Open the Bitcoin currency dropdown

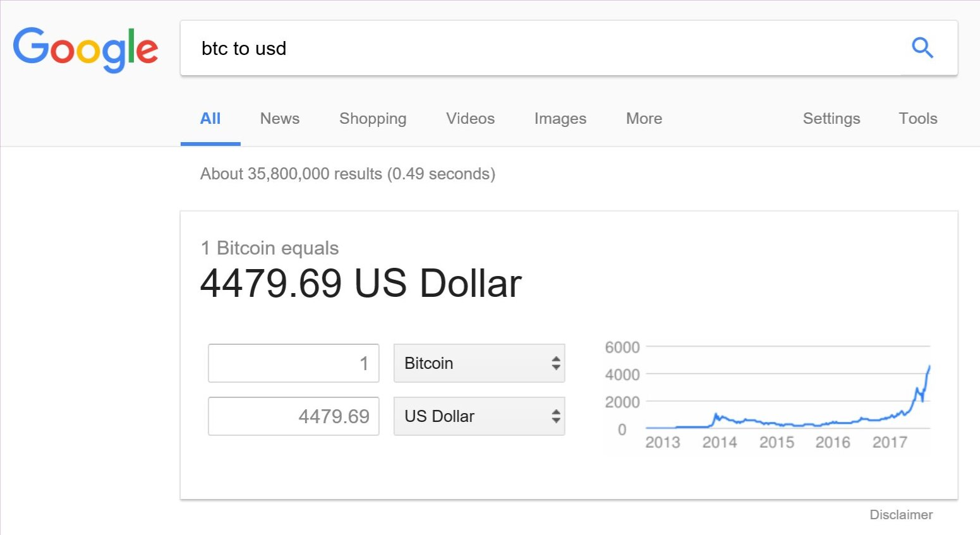[479, 363]
